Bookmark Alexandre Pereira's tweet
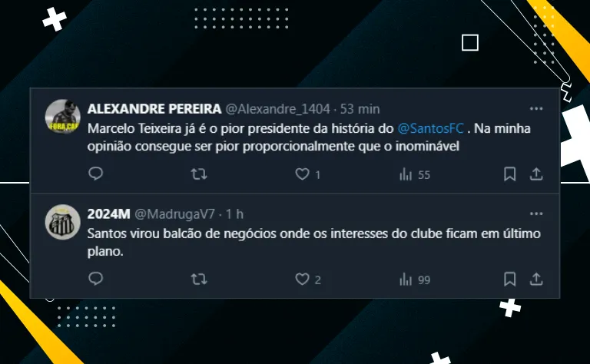The width and height of the screenshot is (590, 364). 510,174
